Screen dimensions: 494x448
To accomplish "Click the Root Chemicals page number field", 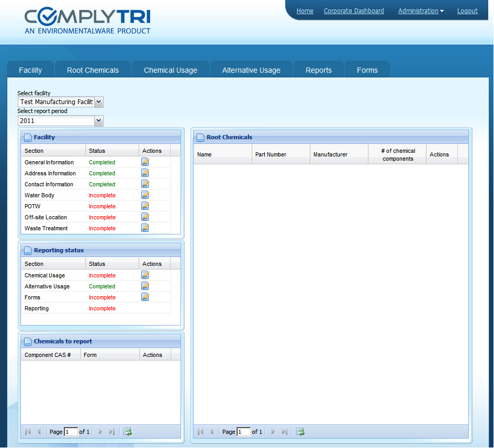I will pos(243,432).
